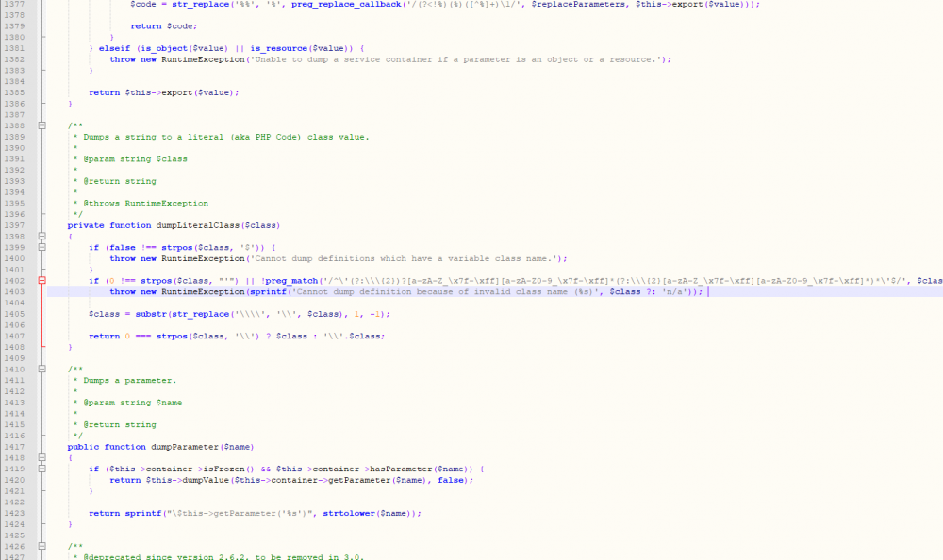Collapse the if-block fold at line 1399
The height and width of the screenshot is (560, 943).
pos(40,247)
